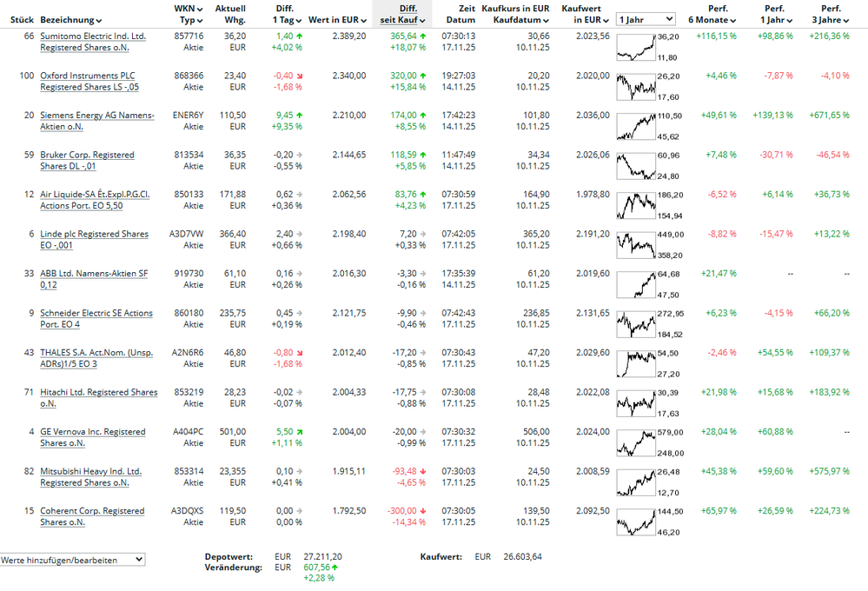This screenshot has width=868, height=591.
Task: Open the Oxford Instruments PLC link
Action: [88, 76]
